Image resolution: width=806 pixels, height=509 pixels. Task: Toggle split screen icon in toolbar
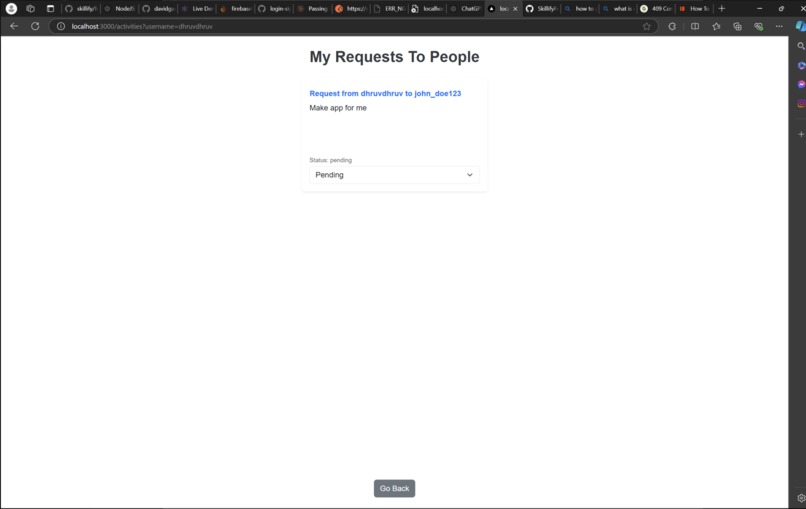695,26
